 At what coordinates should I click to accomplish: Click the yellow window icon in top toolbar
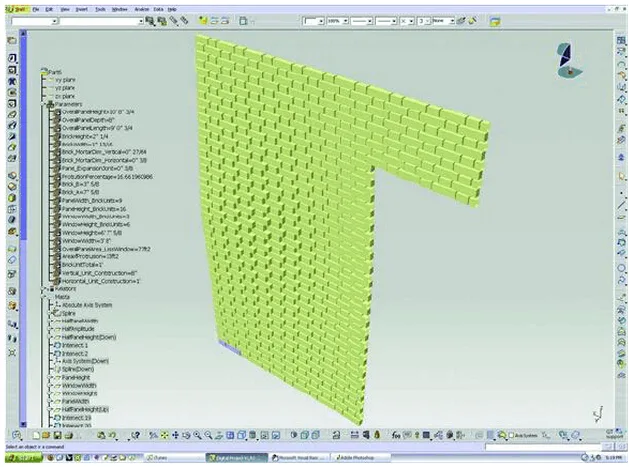pyautogui.click(x=495, y=21)
